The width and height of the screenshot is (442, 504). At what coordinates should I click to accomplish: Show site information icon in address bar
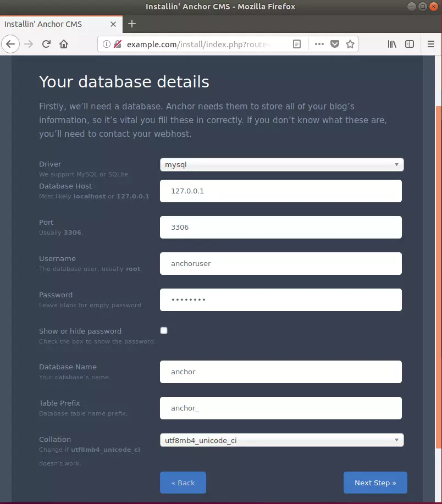107,44
